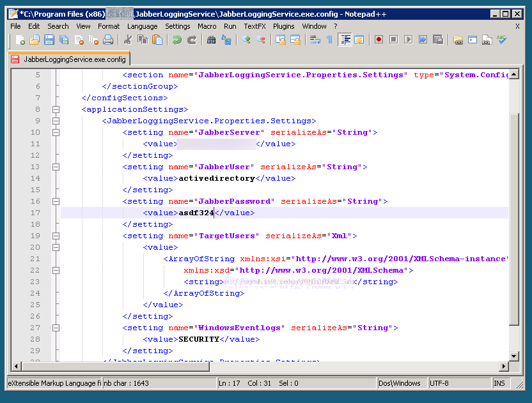
Task: Click the Save All icon
Action: [x=64, y=40]
